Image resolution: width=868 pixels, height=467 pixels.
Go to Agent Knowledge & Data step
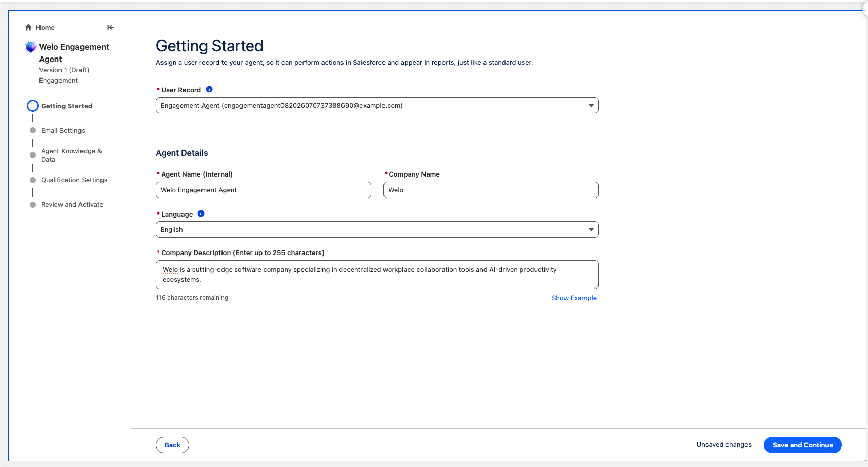click(x=71, y=155)
